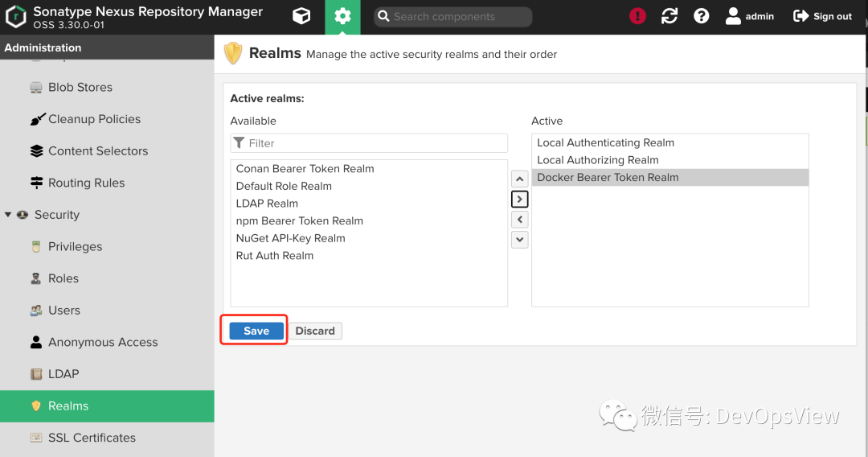Click the Content Selectors layers icon
Viewport: 868px width, 457px height.
pos(36,150)
